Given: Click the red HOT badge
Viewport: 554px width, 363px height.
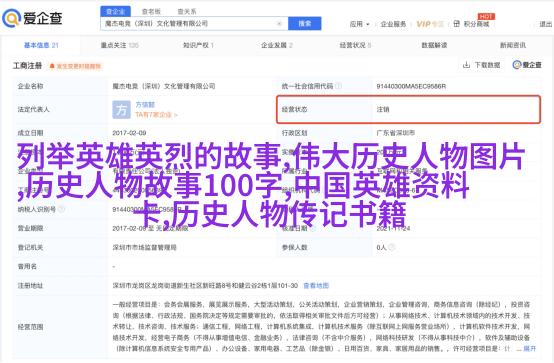Looking at the screenshot, I should click(486, 16).
